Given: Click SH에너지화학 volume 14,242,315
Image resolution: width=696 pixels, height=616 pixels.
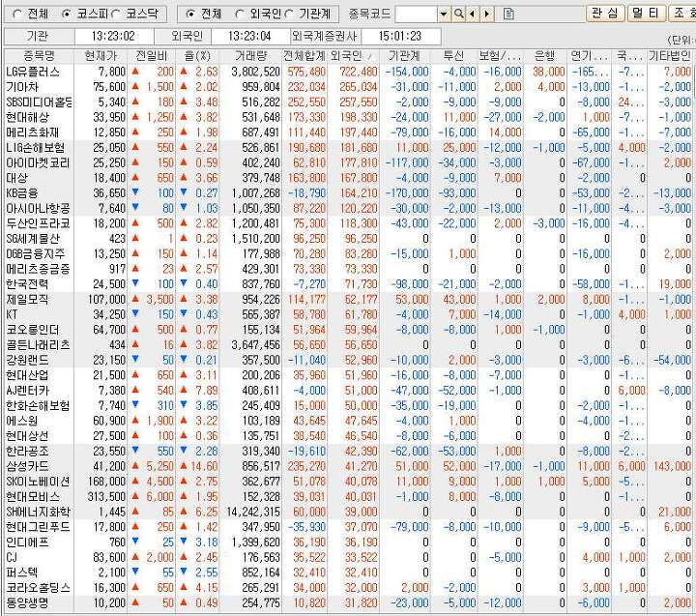Looking at the screenshot, I should pos(253,512).
